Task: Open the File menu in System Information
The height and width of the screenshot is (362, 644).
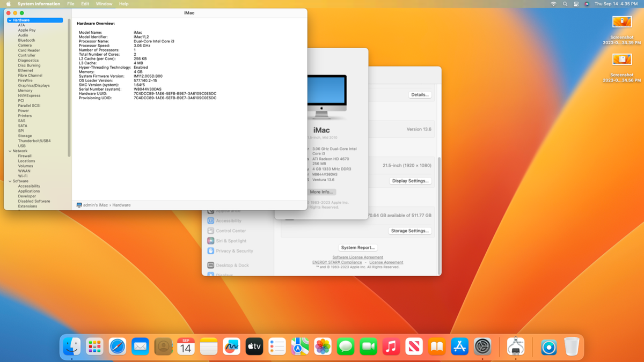Action: tap(70, 4)
